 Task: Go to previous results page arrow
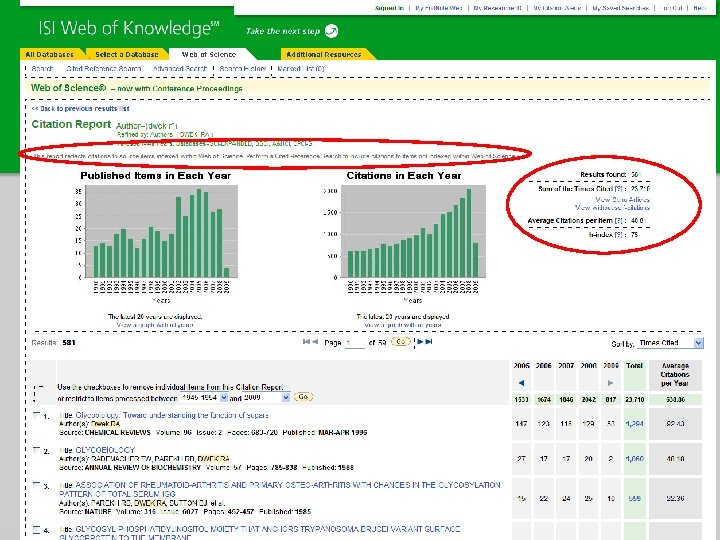(315, 342)
